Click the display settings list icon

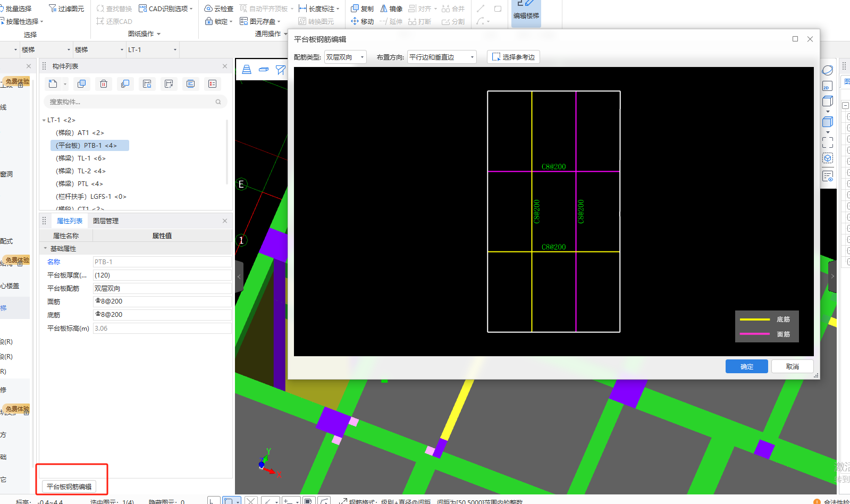click(x=828, y=176)
